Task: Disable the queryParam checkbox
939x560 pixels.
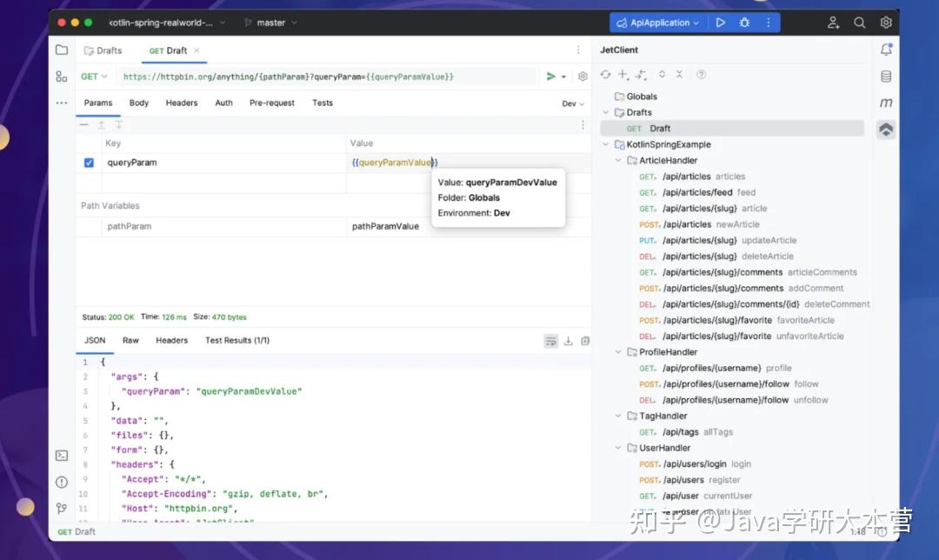Action: point(89,162)
